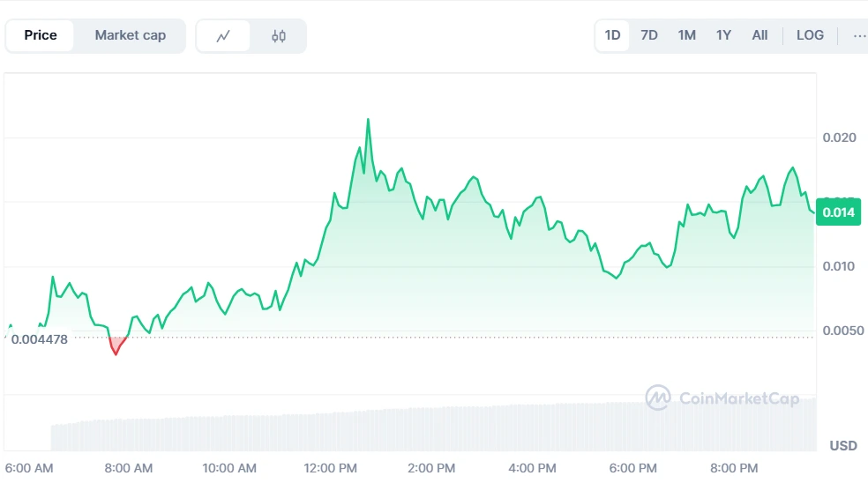Choose the All time range

coord(759,35)
